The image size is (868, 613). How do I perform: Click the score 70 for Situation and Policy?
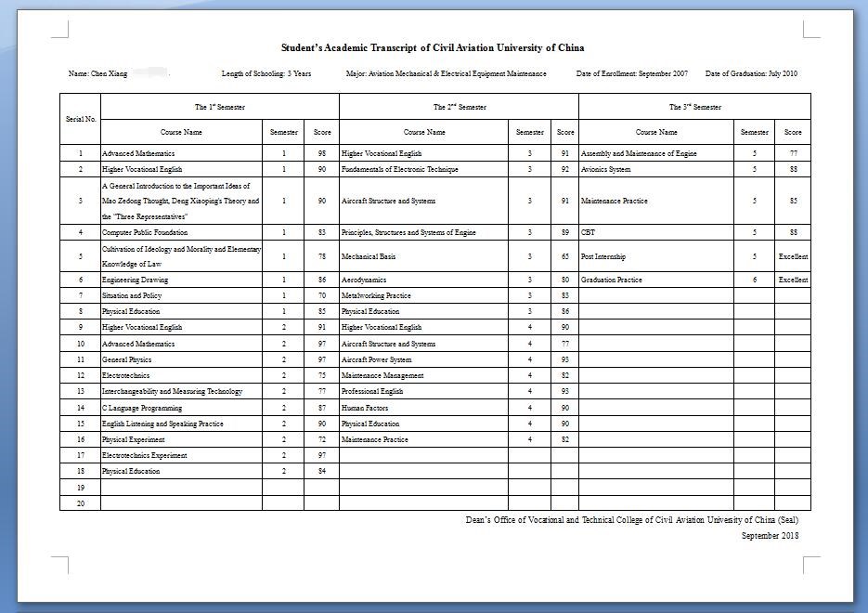pos(322,295)
